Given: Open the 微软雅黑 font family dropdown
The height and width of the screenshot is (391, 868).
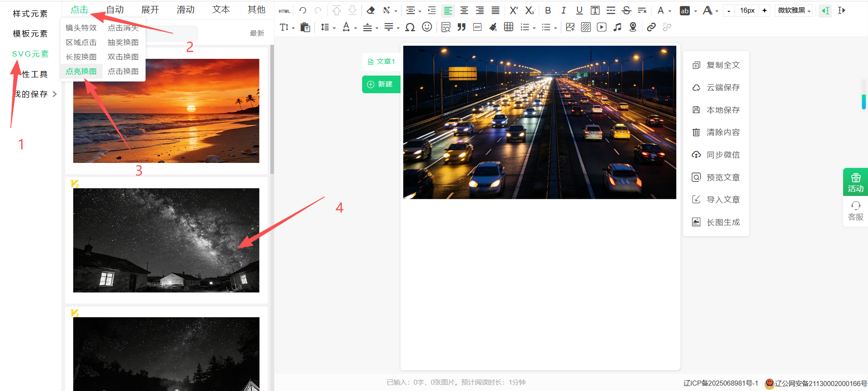Looking at the screenshot, I should pyautogui.click(x=794, y=10).
